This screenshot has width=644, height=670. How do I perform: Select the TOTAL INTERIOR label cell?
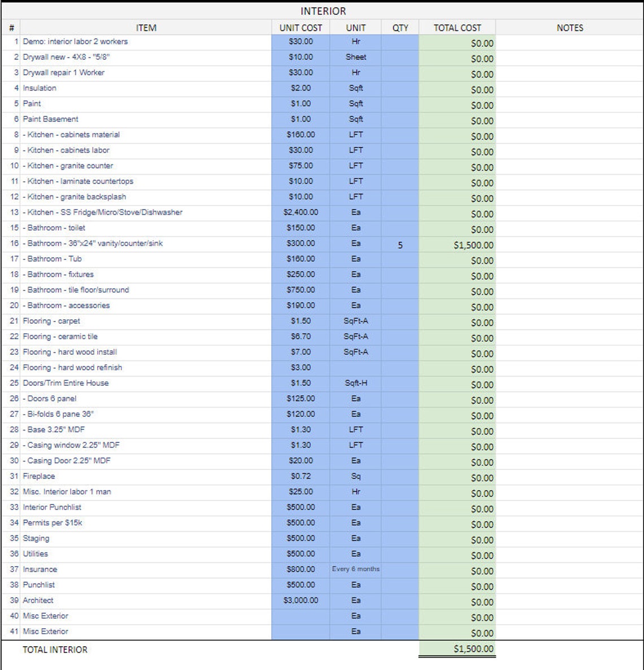[55, 650]
